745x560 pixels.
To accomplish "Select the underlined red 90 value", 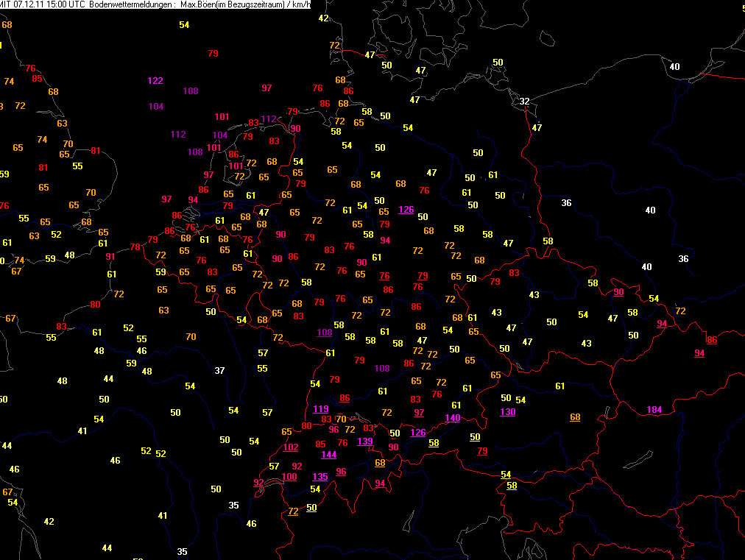I will click(618, 292).
